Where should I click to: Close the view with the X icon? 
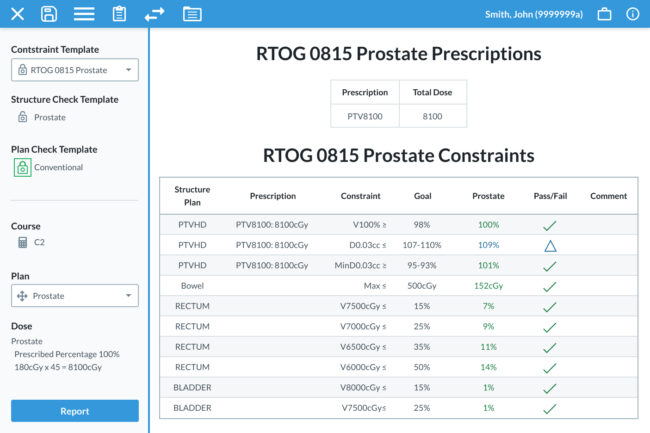point(17,14)
